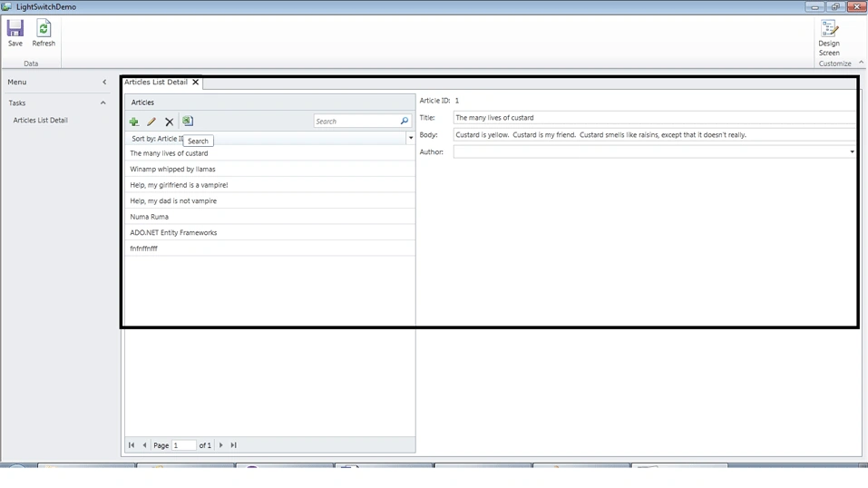The width and height of the screenshot is (868, 488).
Task: Click the Article ID value 1
Action: (x=457, y=101)
